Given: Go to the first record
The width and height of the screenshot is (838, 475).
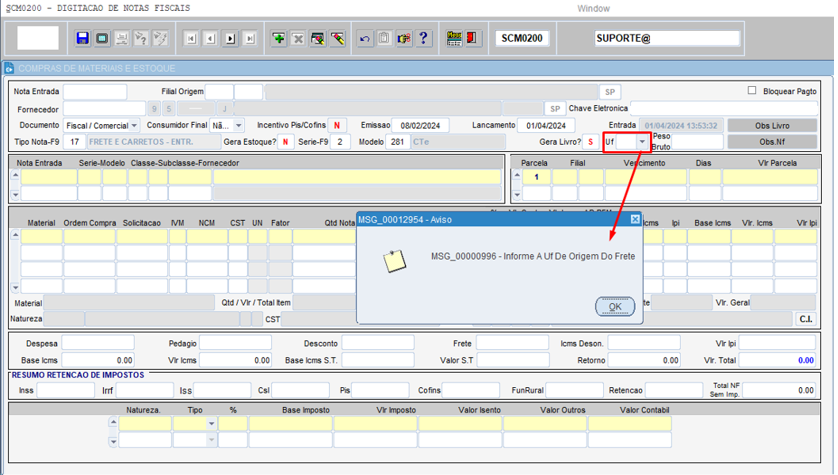Looking at the screenshot, I should point(191,38).
